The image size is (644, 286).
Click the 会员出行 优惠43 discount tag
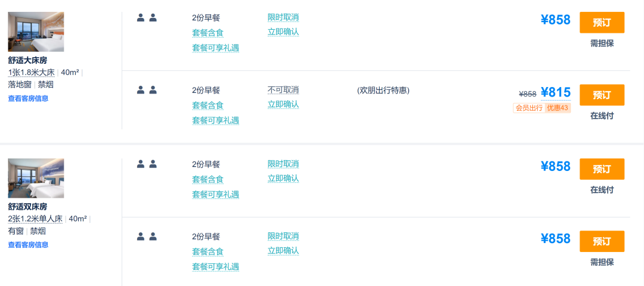(541, 108)
